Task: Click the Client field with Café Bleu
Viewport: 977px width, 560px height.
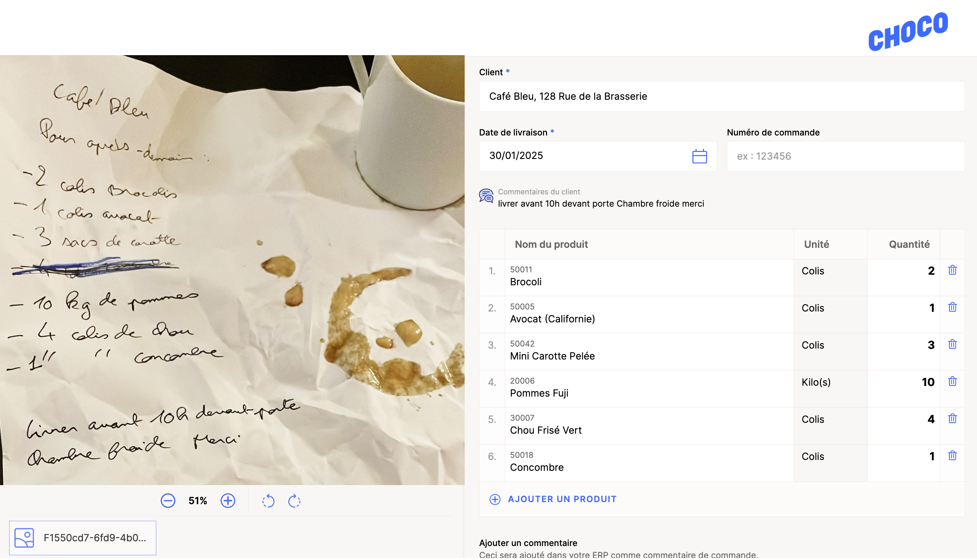Action: (721, 96)
